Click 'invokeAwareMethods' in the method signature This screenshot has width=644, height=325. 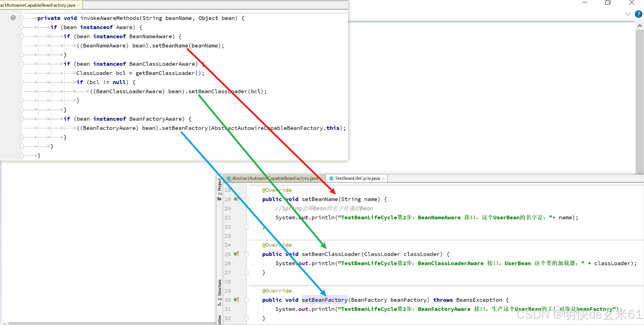(x=110, y=18)
